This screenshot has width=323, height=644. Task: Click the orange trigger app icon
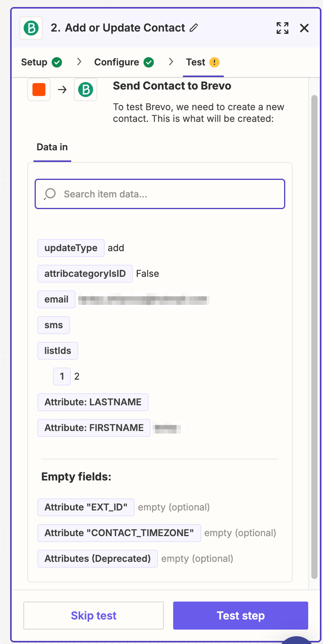[x=39, y=90]
